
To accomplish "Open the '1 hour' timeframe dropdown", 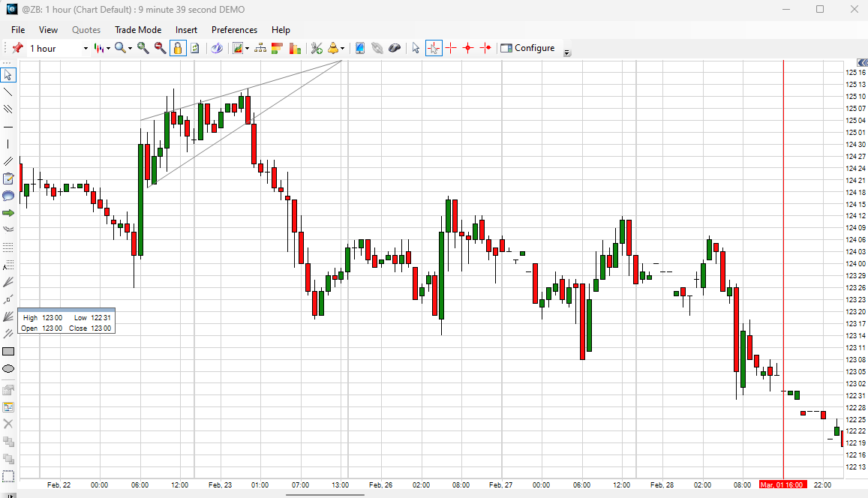I will click(86, 49).
